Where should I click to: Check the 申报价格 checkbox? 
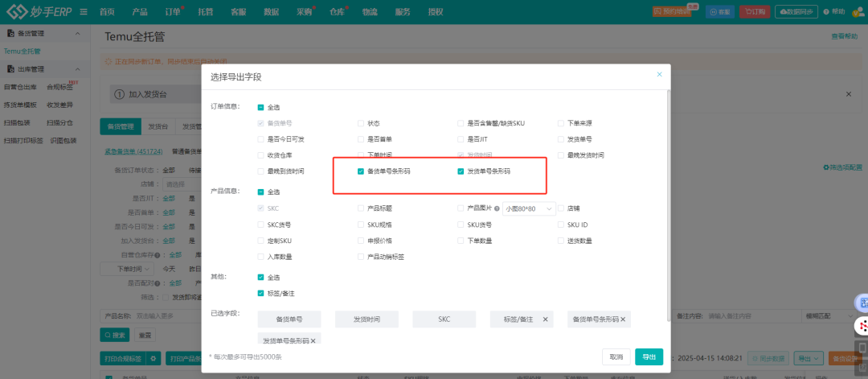point(361,241)
